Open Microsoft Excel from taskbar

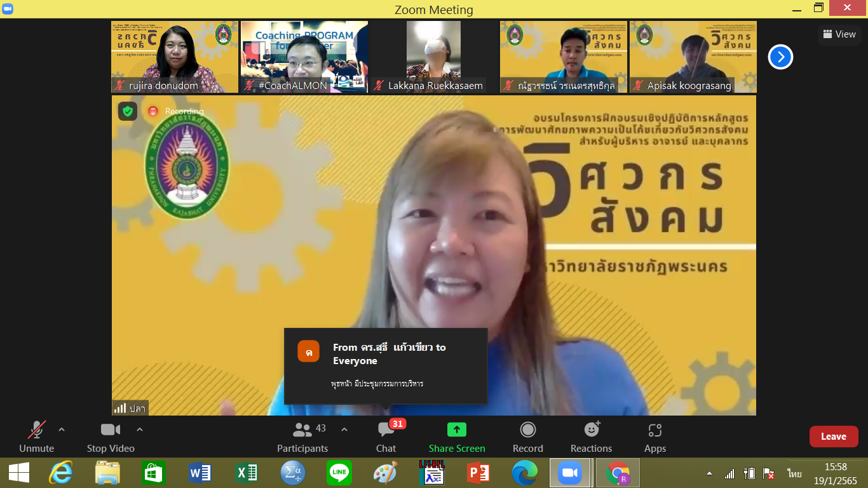pos(247,473)
